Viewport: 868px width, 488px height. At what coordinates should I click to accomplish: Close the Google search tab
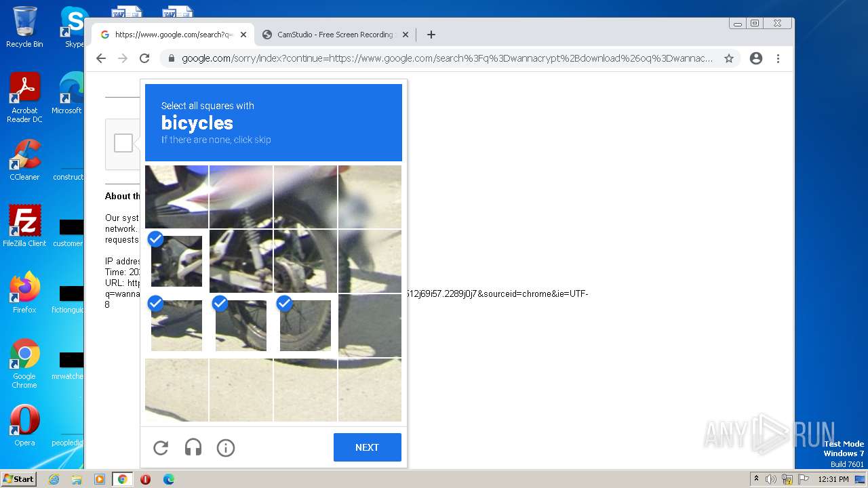point(243,35)
